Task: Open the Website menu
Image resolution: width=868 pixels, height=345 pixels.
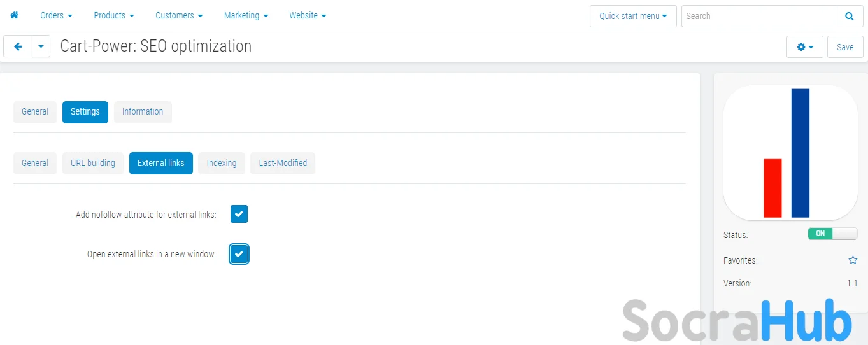Action: coord(308,15)
